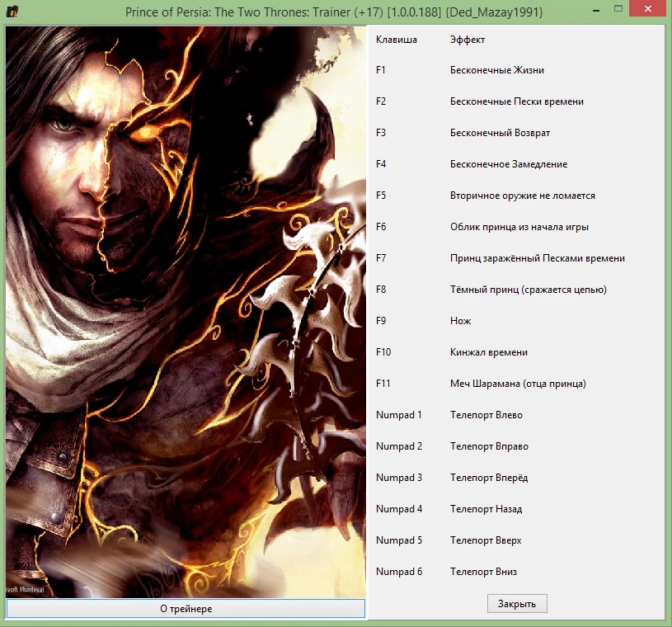This screenshot has height=627, width=672.
Task: Click the О трейнере button
Action: point(186,608)
